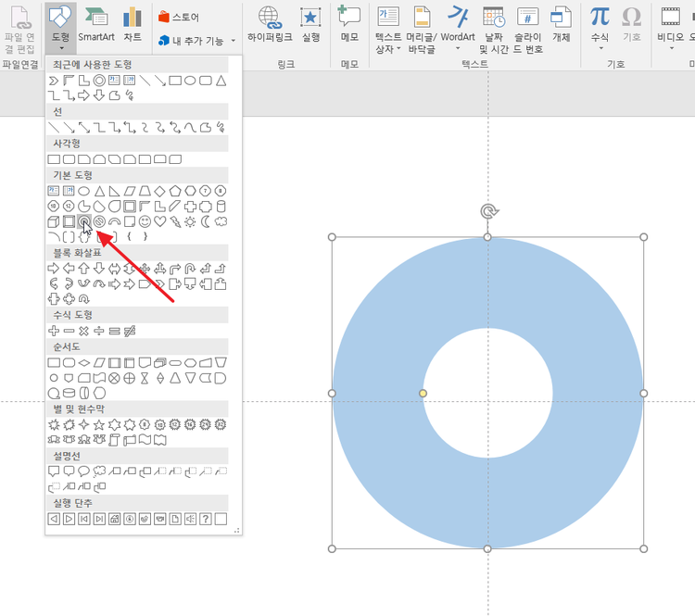The height and width of the screenshot is (616, 695).
Task: Click the 실행 action button in ribbon
Action: 310,25
